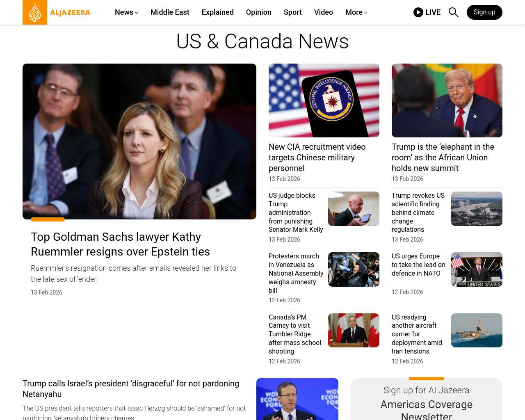Click the LIVE play icon
The width and height of the screenshot is (525, 420).
pos(418,12)
